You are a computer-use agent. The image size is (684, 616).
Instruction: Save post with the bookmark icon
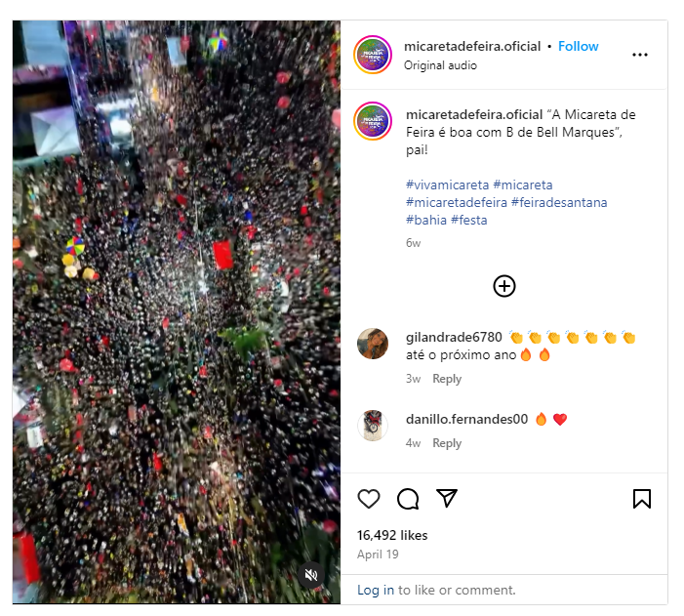tap(642, 499)
